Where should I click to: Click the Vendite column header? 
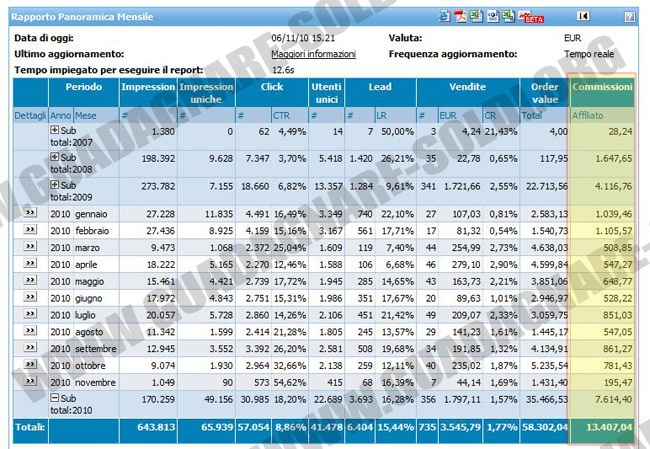(468, 87)
